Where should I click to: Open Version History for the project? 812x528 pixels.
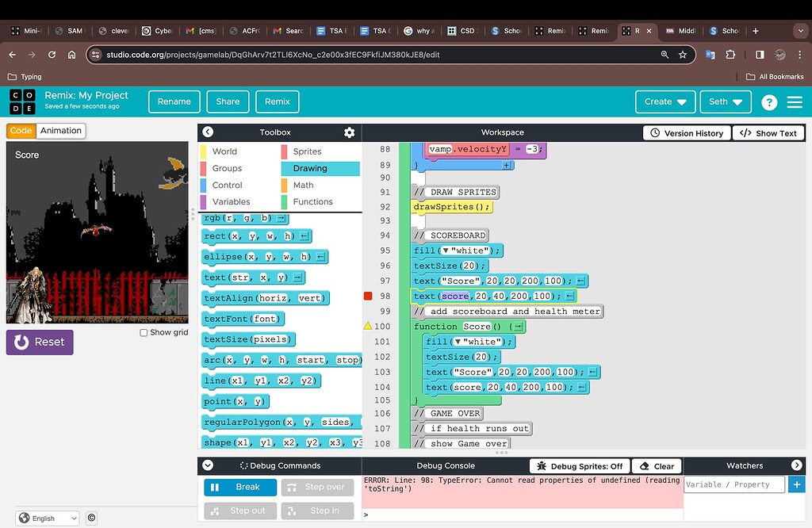[x=686, y=132]
